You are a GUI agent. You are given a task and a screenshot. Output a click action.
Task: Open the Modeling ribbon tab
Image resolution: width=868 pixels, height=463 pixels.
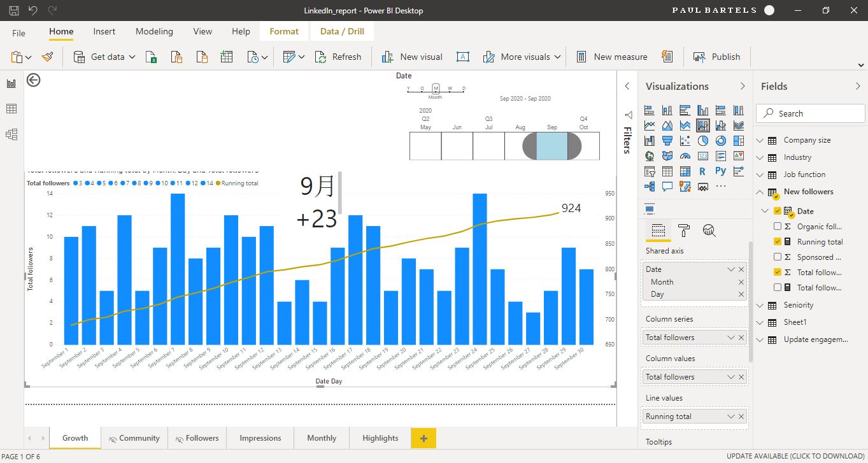154,31
